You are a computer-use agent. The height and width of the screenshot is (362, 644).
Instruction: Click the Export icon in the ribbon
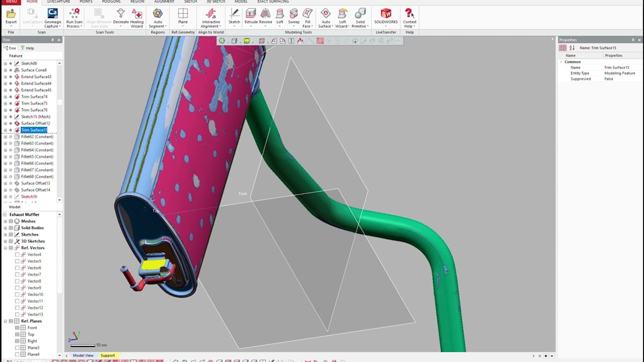pyautogui.click(x=11, y=17)
